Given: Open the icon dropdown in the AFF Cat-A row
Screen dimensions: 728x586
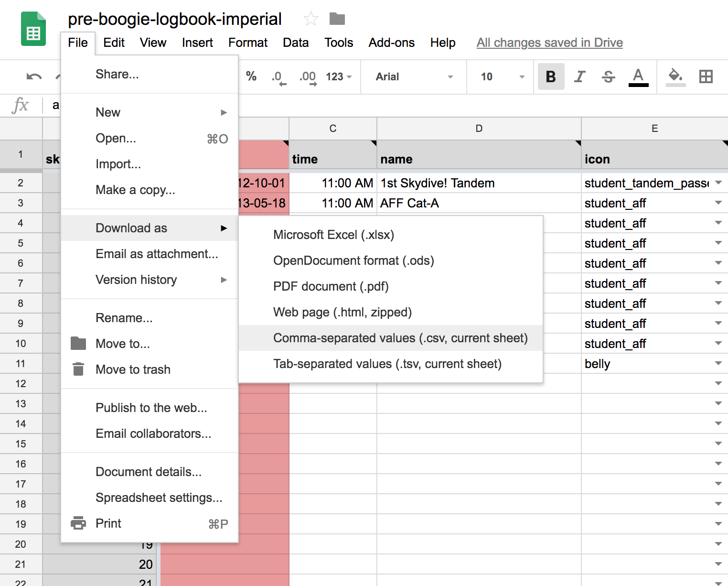Looking at the screenshot, I should (x=718, y=203).
